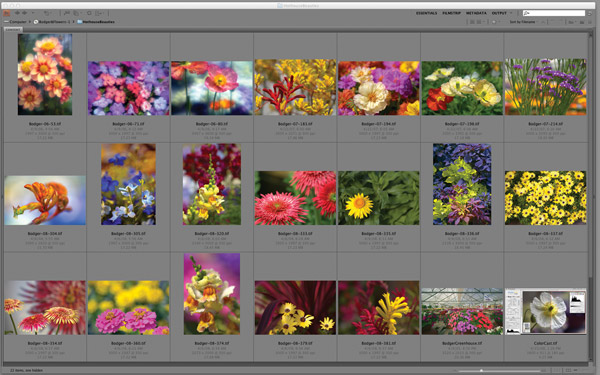Open the filter by rating star menu
This screenshot has width=600, height=375.
496,22
